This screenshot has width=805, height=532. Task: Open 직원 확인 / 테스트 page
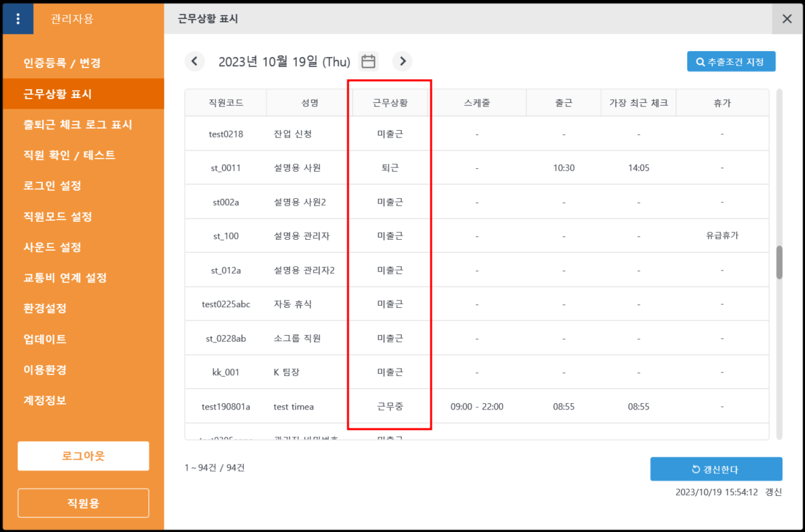(x=69, y=155)
